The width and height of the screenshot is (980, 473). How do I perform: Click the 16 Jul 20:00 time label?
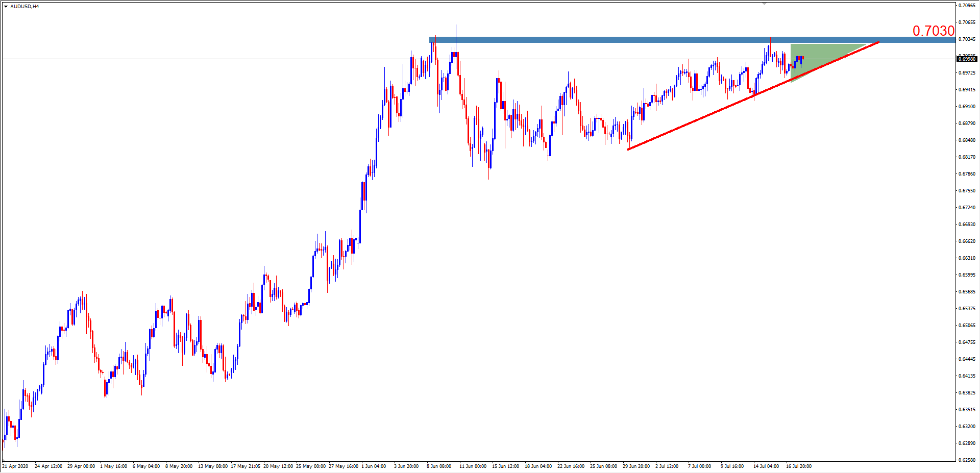[798, 466]
